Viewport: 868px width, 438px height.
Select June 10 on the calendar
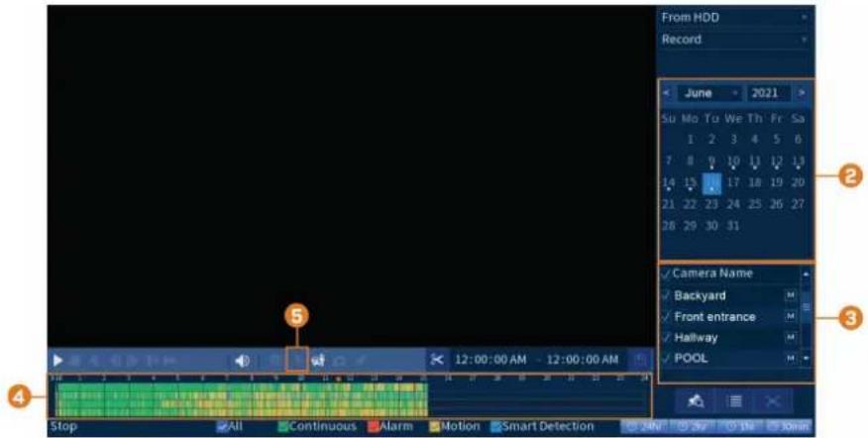click(733, 162)
